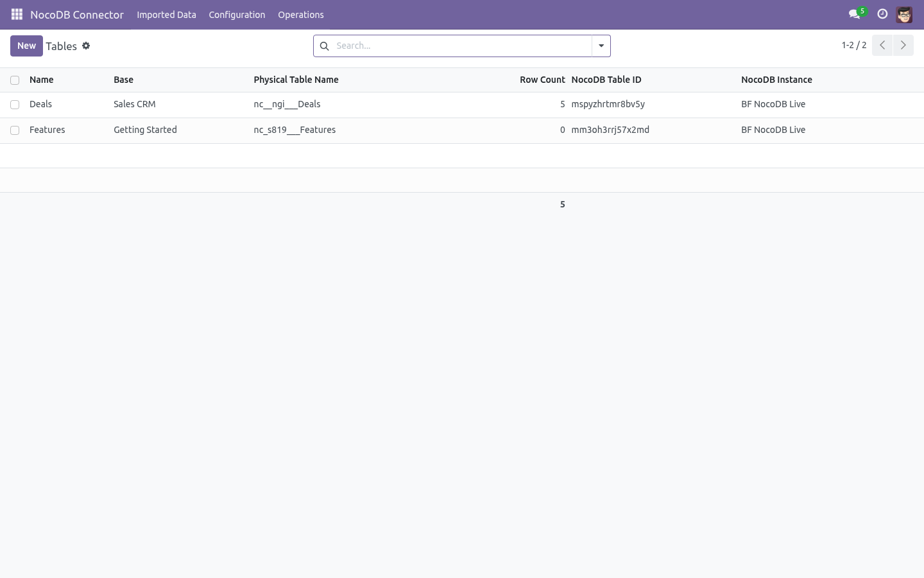Click the Tables breadcrumb title
This screenshot has height=578, width=924.
62,46
